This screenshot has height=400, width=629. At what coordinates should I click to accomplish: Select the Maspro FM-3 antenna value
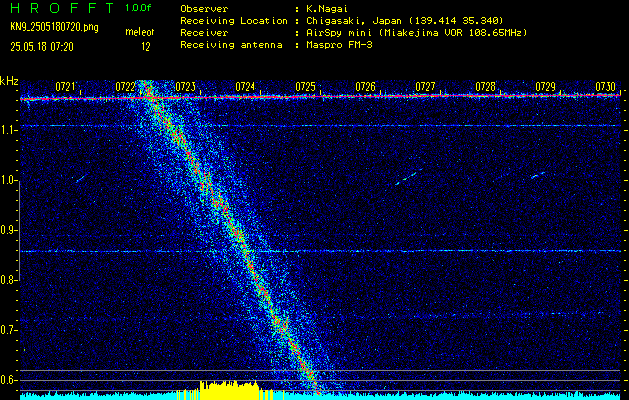(339, 45)
